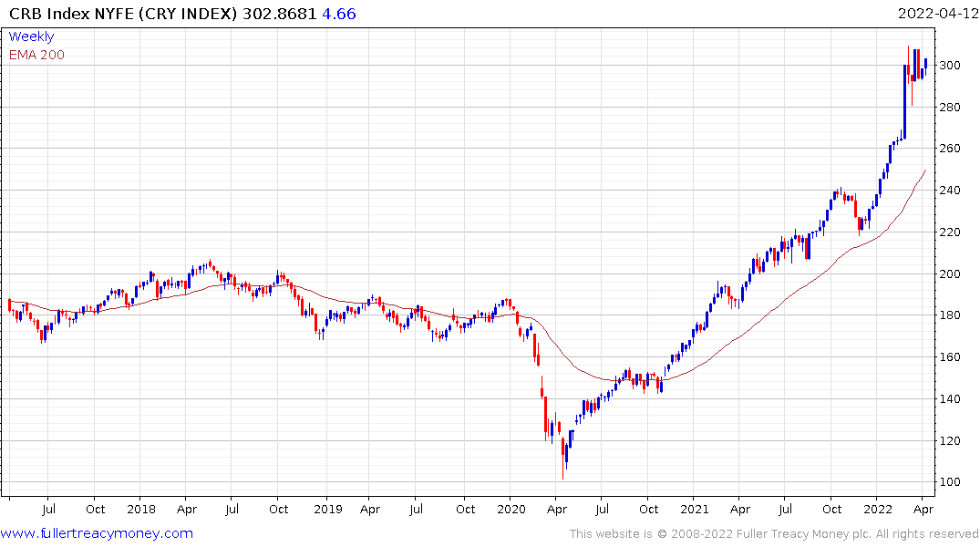Click the 2020 year label on time axis
Viewport: 980px width, 547px height.
pos(511,510)
